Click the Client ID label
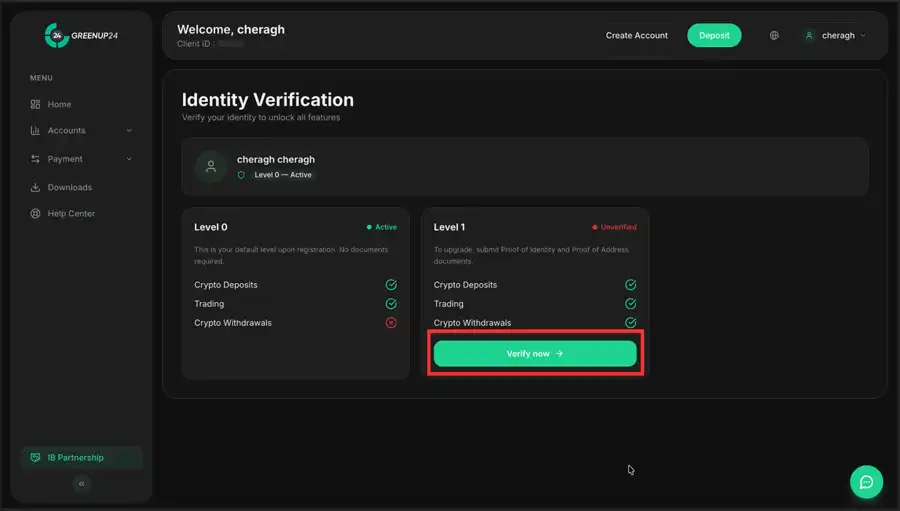The height and width of the screenshot is (511, 900). (196, 44)
